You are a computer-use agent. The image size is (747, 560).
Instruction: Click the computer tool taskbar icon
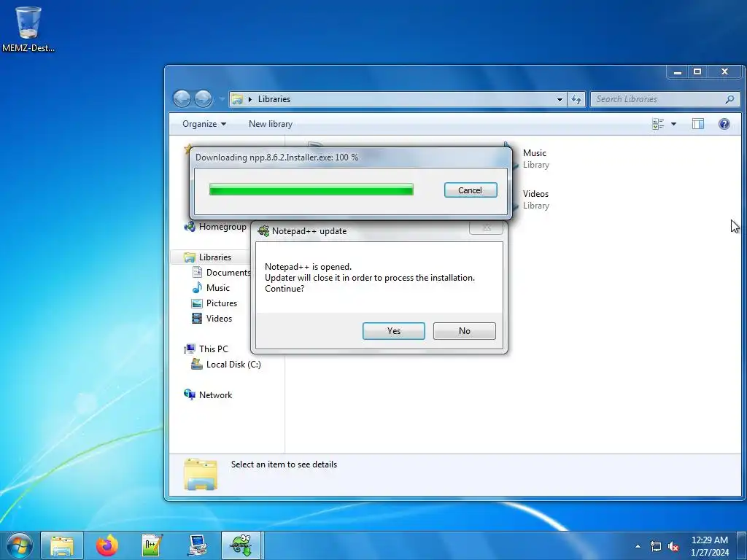click(x=197, y=545)
